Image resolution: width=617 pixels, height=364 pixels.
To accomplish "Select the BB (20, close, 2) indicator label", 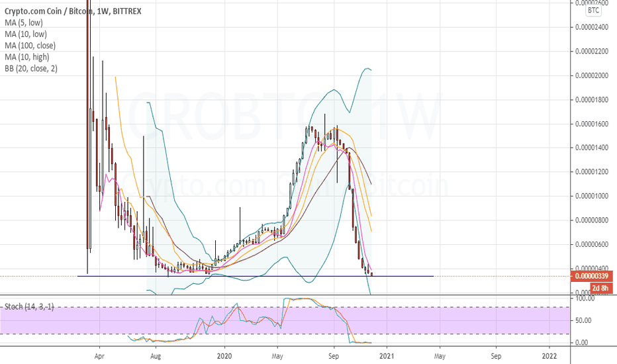I will pyautogui.click(x=30, y=68).
